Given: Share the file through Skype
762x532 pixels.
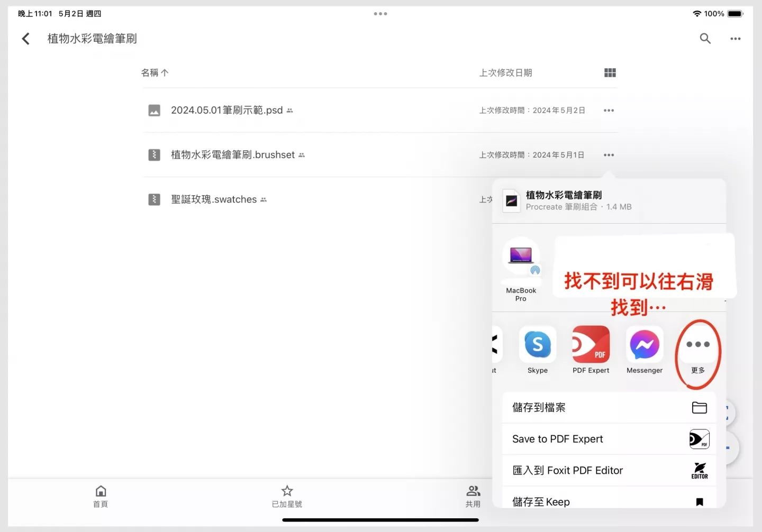Looking at the screenshot, I should tap(538, 348).
